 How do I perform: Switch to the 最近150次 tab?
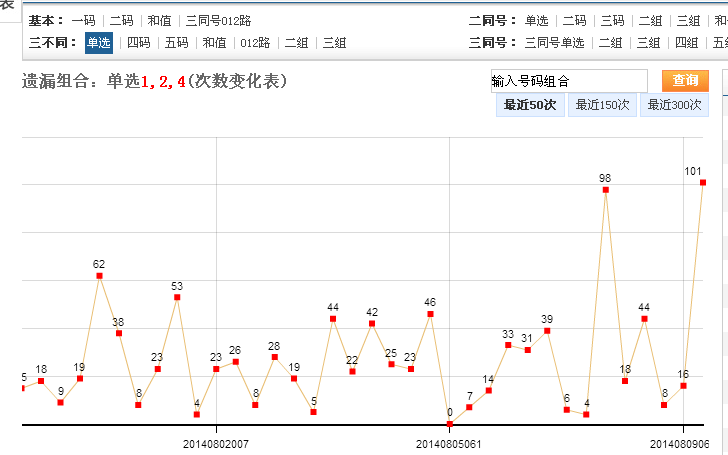click(x=601, y=105)
